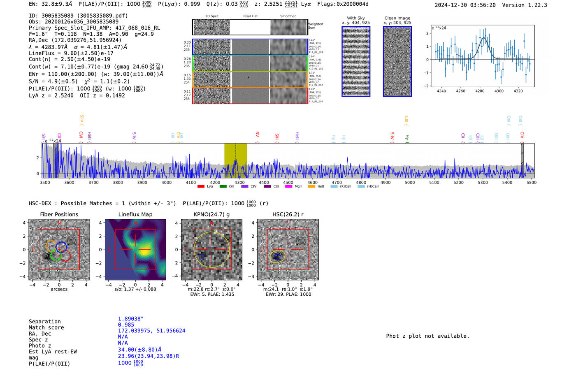The width and height of the screenshot is (576, 392).
Task: Select the Fiber Positions thumbnail
Action: pos(59,250)
